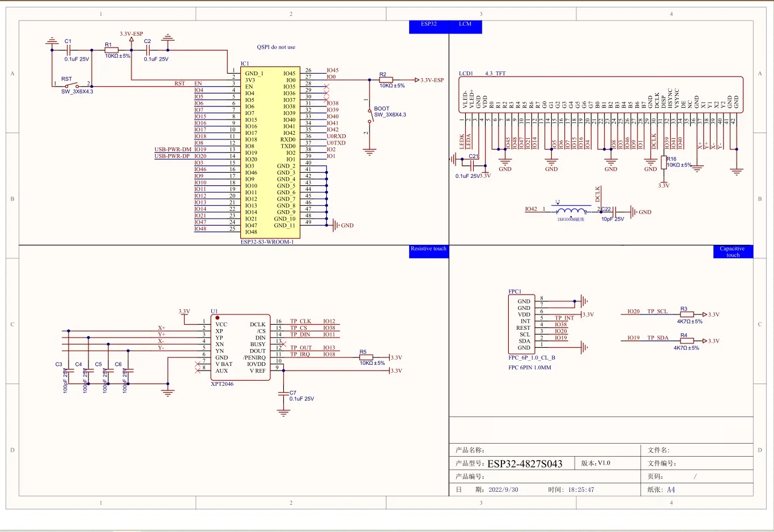Click the Capacitive touch section label

[x=732, y=251]
